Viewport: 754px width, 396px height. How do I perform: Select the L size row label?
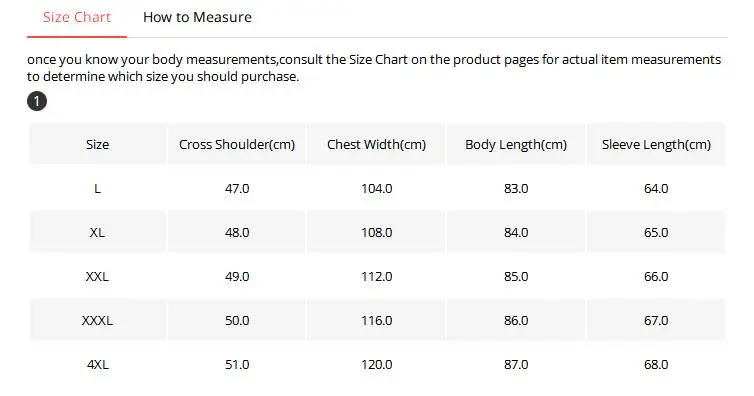(x=98, y=188)
